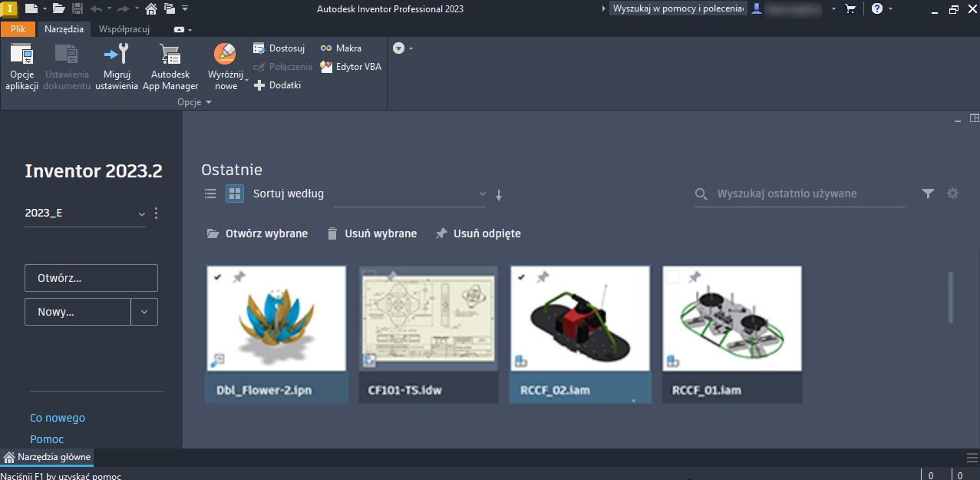980x480 pixels.
Task: Pin the Dbl_Flower-2.ipn file
Action: 238,277
